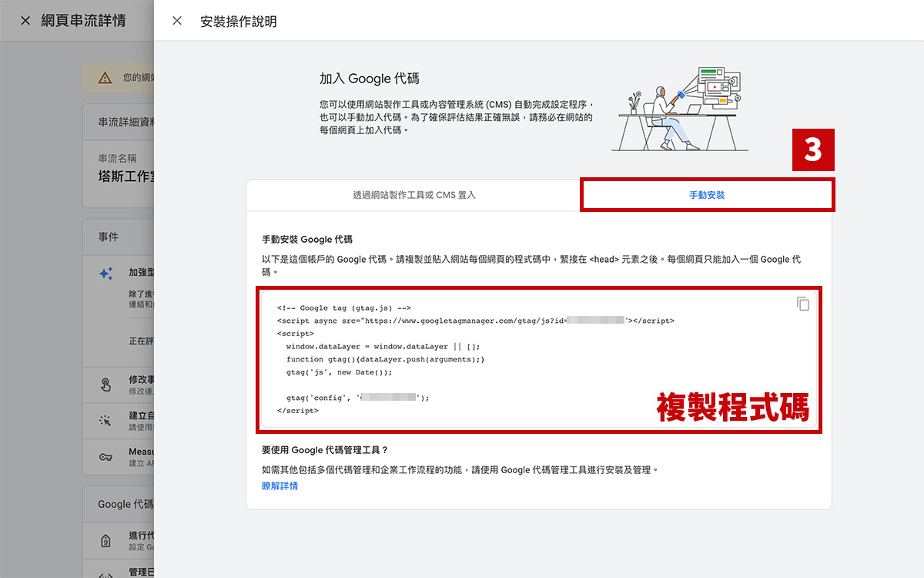Close the 網頁串流詳情 page
The height and width of the screenshot is (578, 924).
(25, 21)
